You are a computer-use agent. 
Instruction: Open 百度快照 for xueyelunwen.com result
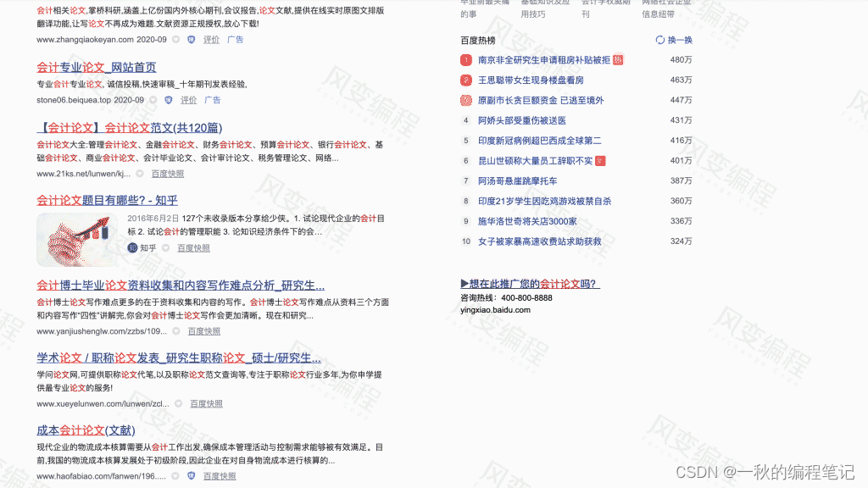pos(207,404)
